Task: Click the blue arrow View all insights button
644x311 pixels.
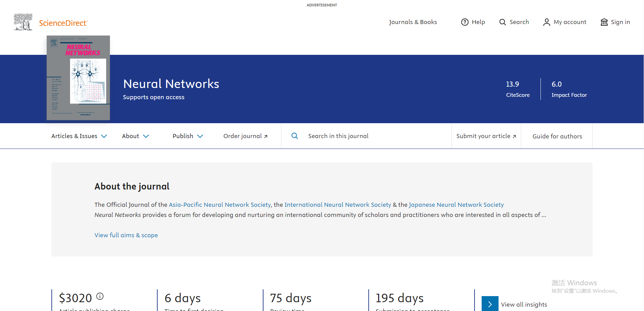Action: (x=490, y=304)
